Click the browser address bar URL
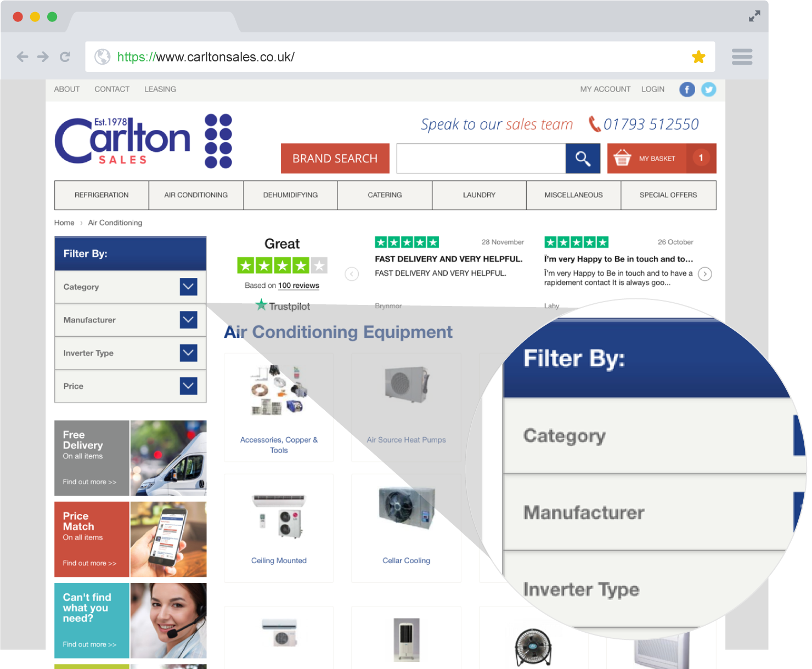 pyautogui.click(x=206, y=57)
